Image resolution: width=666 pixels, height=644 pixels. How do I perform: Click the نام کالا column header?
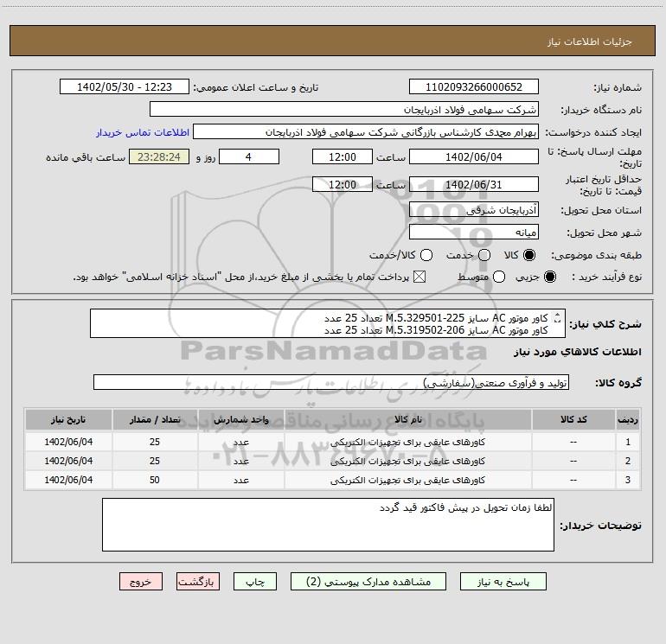point(407,419)
